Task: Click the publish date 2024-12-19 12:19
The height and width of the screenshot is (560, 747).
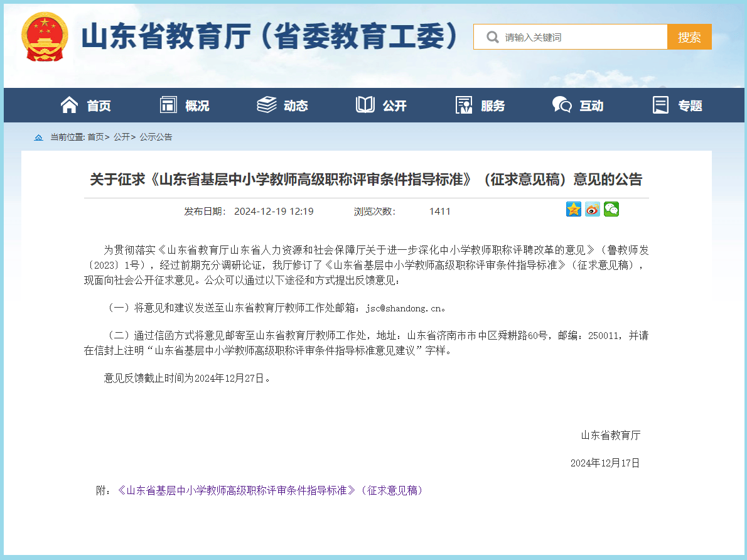Action: pyautogui.click(x=274, y=211)
